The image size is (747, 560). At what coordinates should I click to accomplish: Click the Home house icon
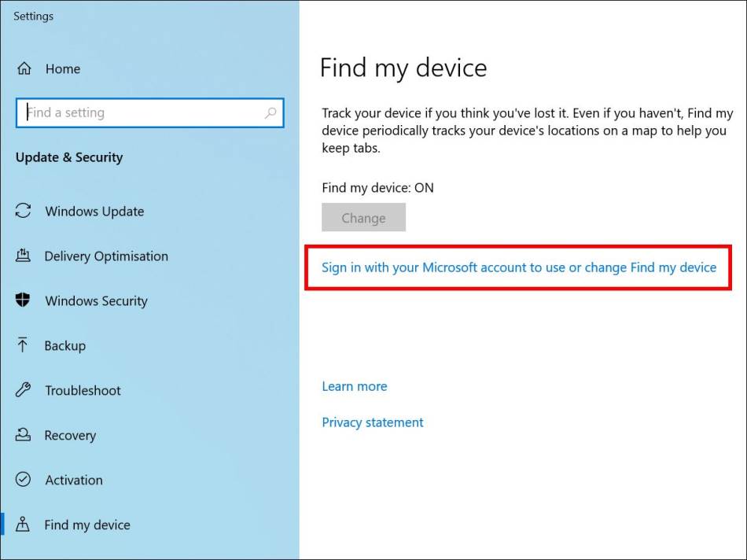click(x=24, y=68)
